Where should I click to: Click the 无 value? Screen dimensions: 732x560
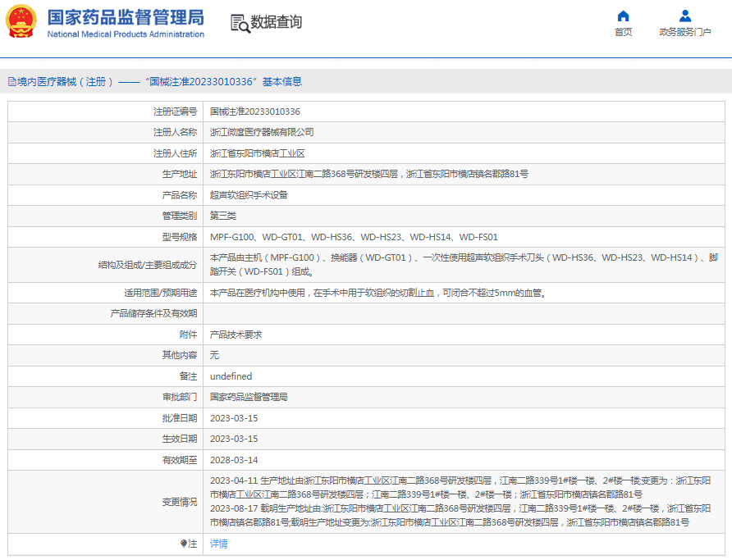214,355
